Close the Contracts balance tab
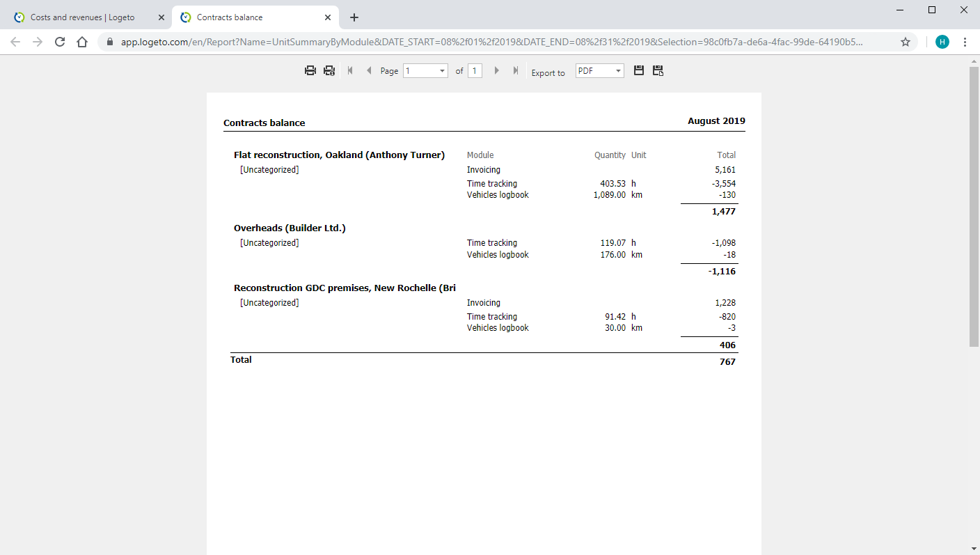This screenshot has height=555, width=980. (x=328, y=17)
